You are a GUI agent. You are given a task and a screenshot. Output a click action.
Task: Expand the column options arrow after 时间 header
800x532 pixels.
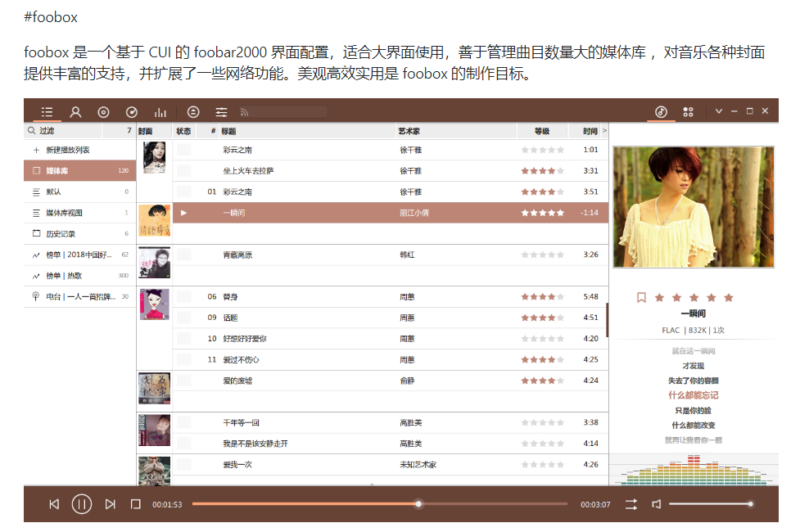point(603,130)
